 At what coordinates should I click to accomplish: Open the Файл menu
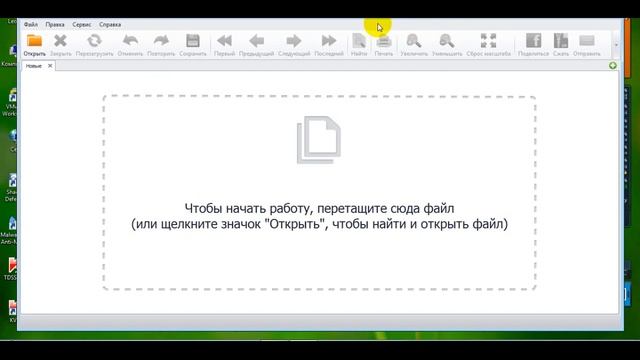pyautogui.click(x=31, y=24)
